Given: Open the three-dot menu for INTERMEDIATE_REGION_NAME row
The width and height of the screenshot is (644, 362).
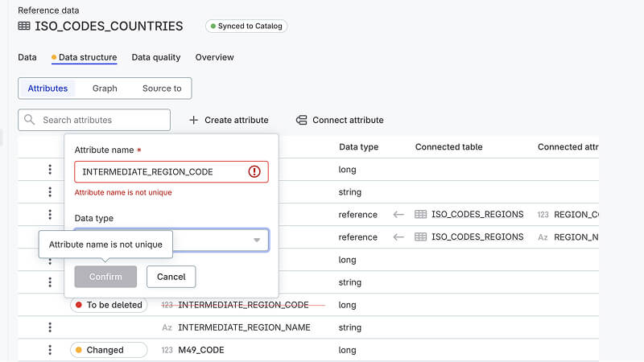Looking at the screenshot, I should click(50, 327).
